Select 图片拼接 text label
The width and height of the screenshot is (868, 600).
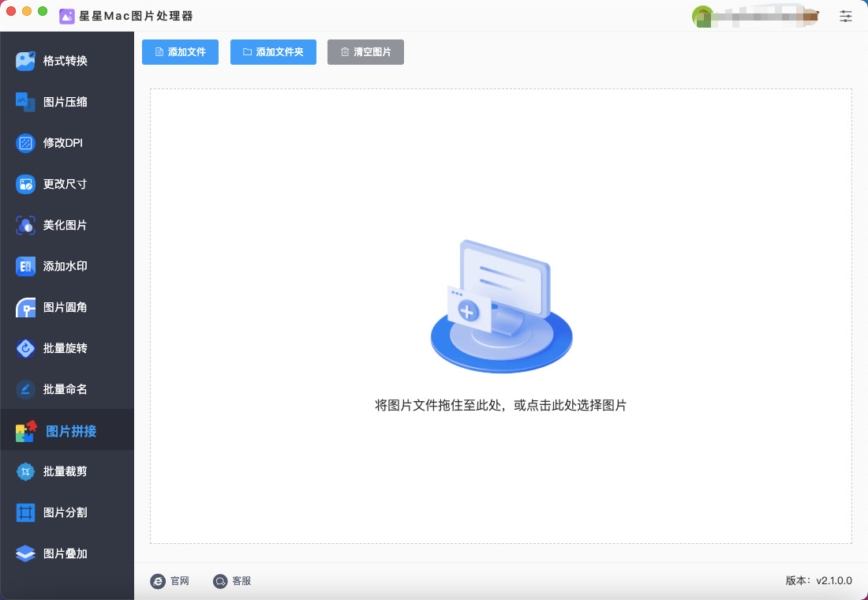pos(71,431)
